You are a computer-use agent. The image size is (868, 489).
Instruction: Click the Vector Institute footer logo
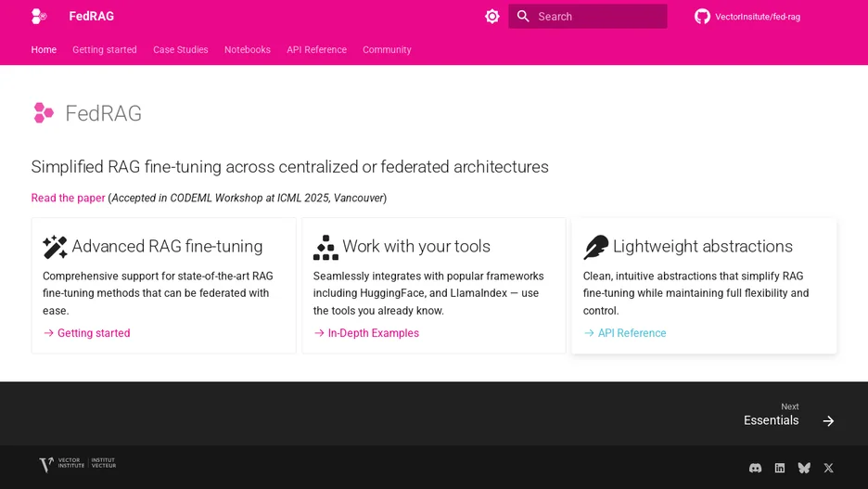tap(78, 464)
